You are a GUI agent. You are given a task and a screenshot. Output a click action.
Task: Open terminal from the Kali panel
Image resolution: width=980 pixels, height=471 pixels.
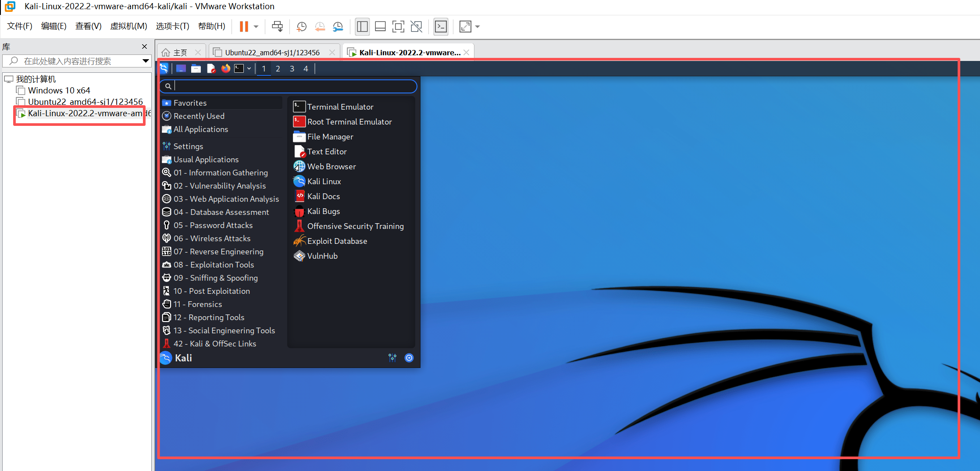click(239, 68)
